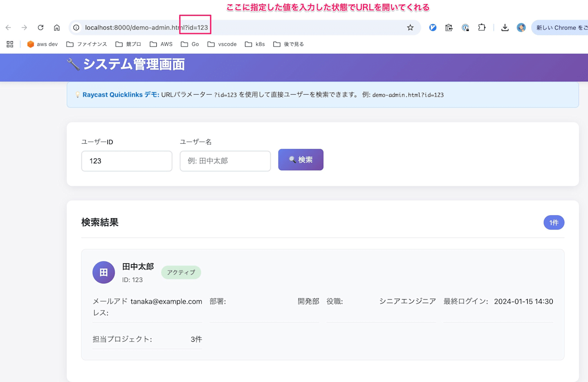The image size is (588, 382).
Task: Open the Downloads tray icon
Action: point(505,27)
